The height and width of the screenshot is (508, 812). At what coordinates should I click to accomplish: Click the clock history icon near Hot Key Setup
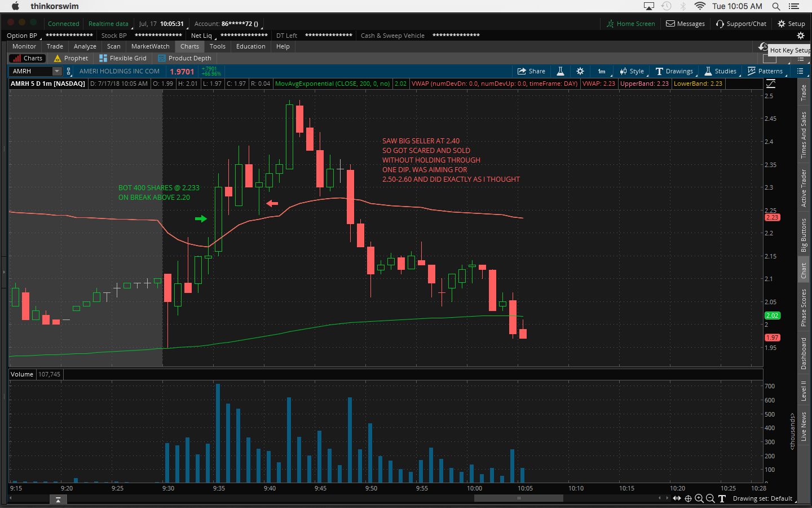coord(764,47)
